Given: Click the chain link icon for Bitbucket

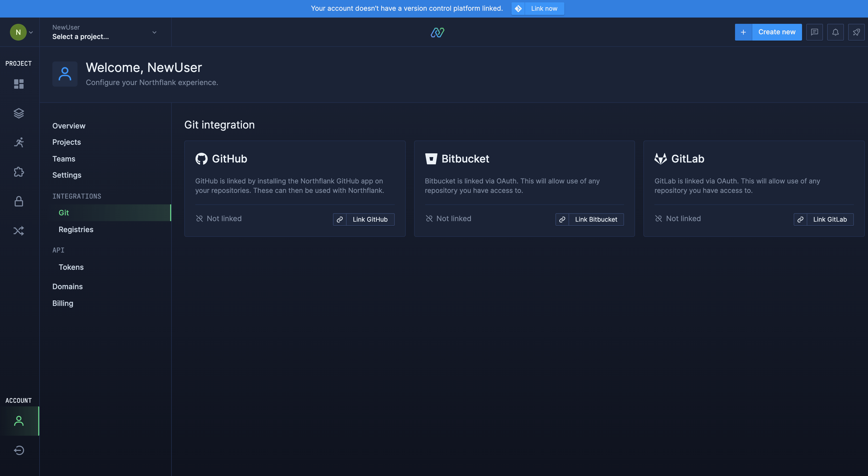Looking at the screenshot, I should coord(562,219).
